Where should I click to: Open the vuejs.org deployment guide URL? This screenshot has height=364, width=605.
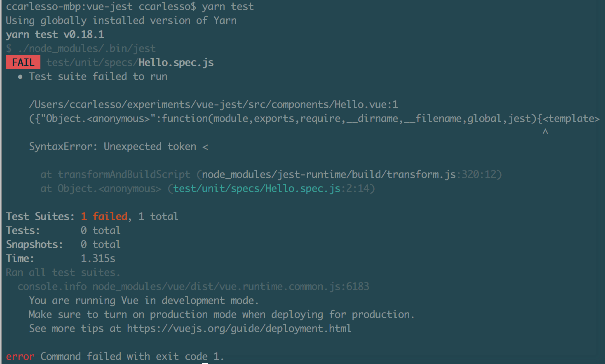click(239, 329)
